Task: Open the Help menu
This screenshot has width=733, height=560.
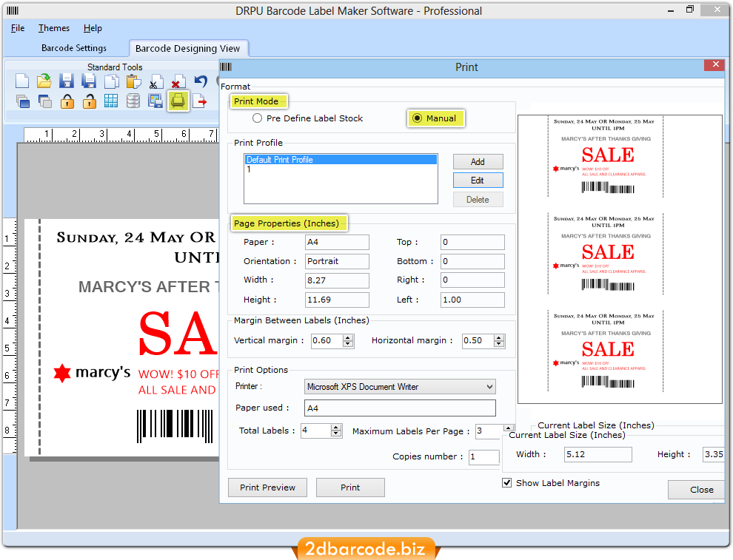Action: [x=93, y=28]
